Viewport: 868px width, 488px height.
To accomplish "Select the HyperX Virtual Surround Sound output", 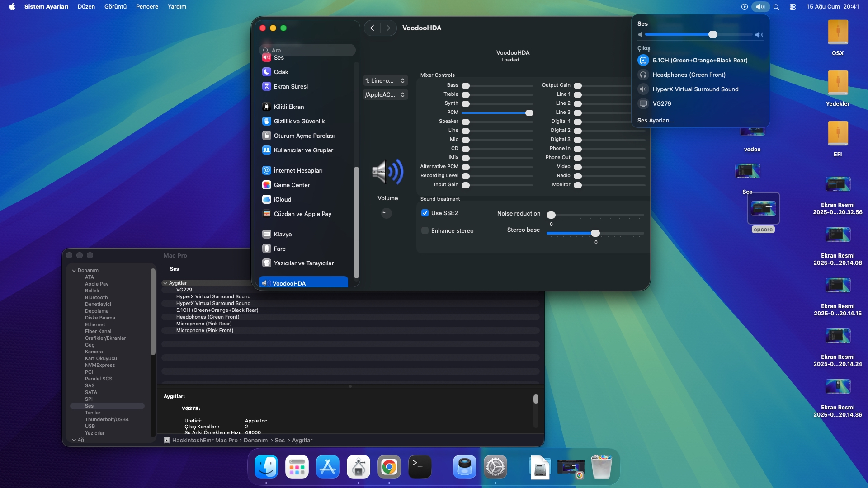I will coord(695,89).
